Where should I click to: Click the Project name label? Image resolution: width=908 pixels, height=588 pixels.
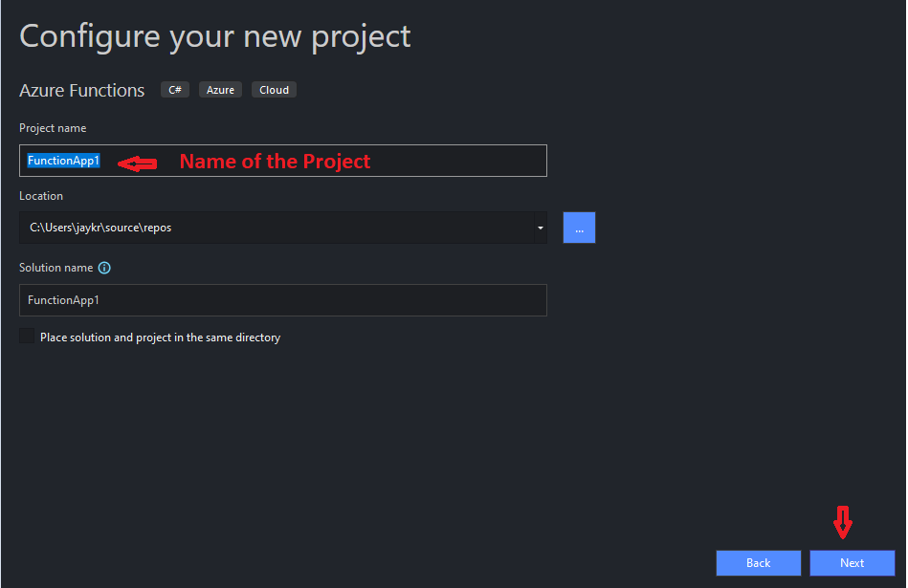[53, 128]
